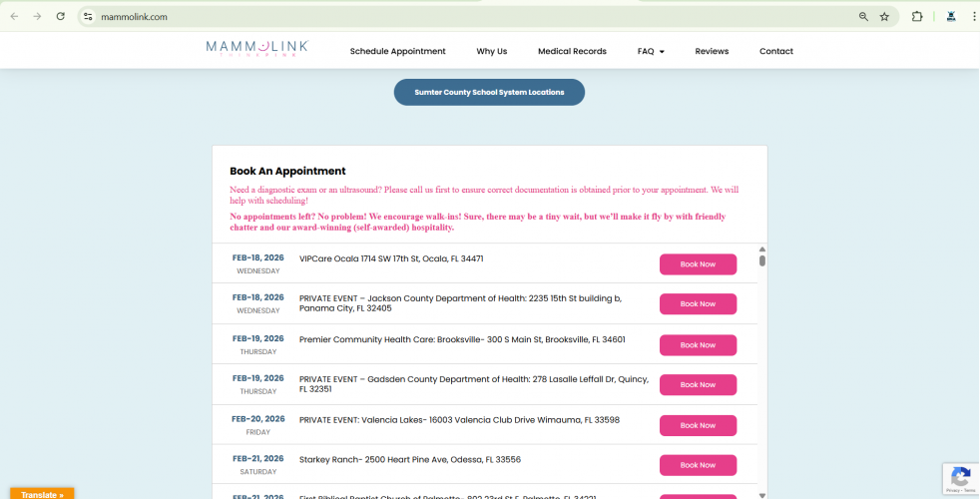Click appointment list scroll up arrow
The width and height of the screenshot is (980, 499).
tap(761, 249)
